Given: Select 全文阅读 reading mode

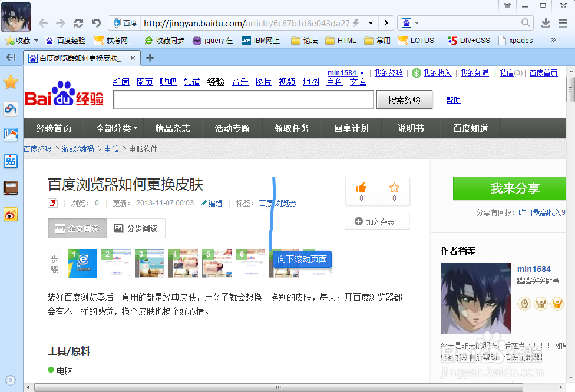Looking at the screenshot, I should click(x=77, y=228).
